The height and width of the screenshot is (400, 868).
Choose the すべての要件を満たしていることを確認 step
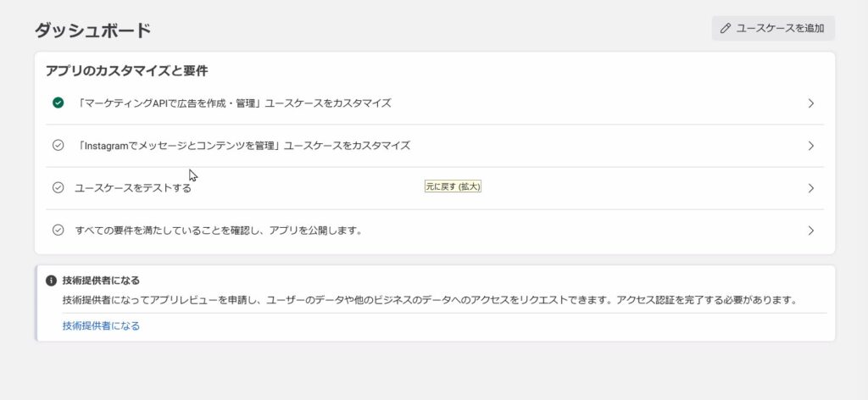pos(219,231)
